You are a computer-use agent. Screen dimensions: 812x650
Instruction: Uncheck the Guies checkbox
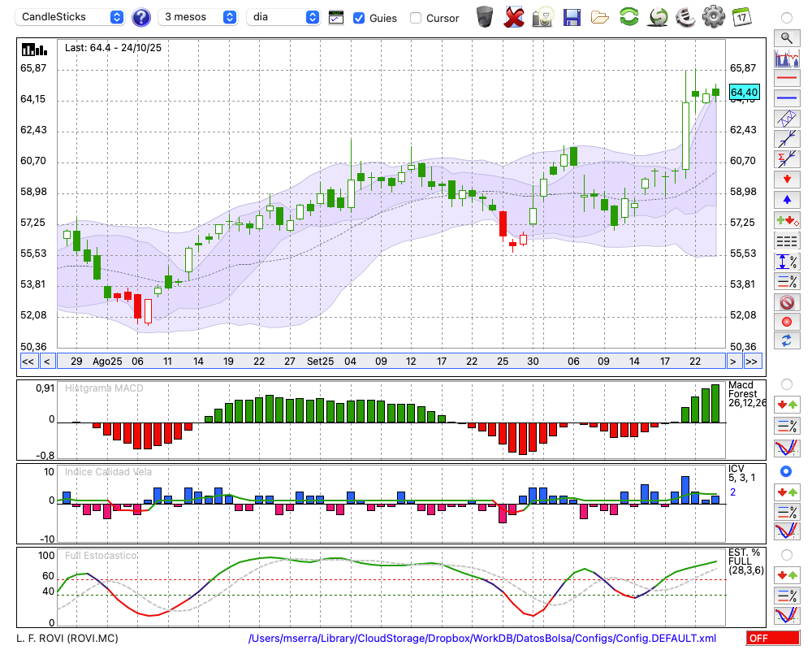point(358,18)
